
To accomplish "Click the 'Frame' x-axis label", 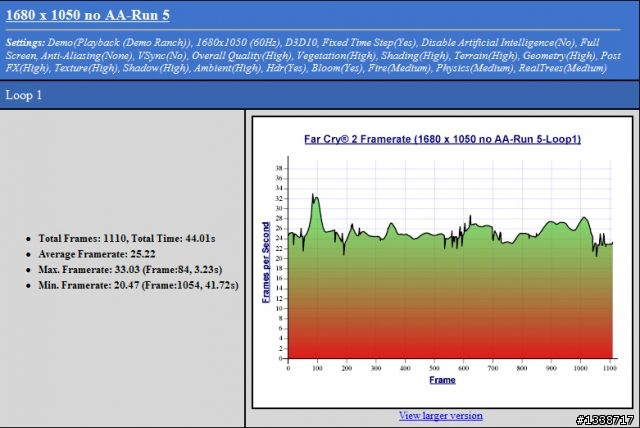I will [442, 380].
